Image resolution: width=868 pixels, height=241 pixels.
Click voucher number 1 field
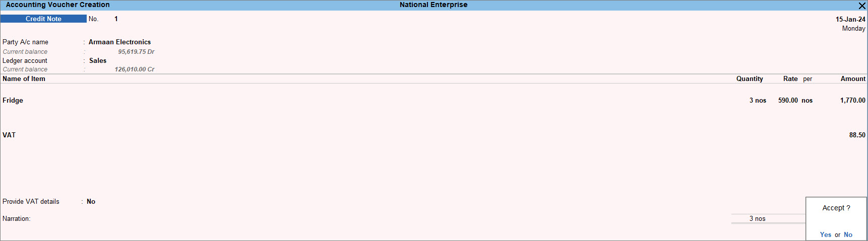click(116, 19)
